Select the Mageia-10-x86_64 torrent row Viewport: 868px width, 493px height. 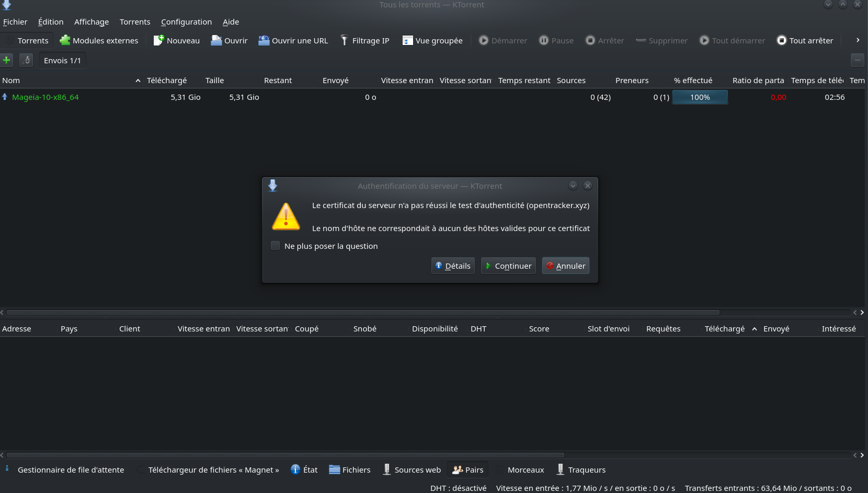point(432,97)
